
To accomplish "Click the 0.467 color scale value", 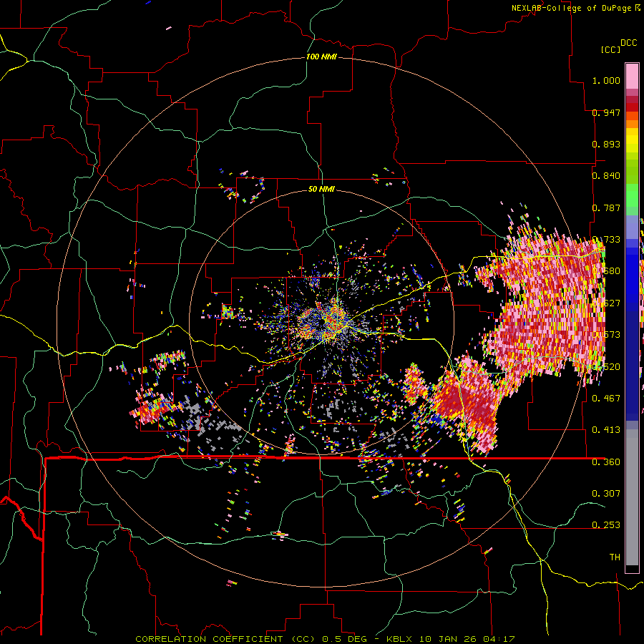I will 606,398.
